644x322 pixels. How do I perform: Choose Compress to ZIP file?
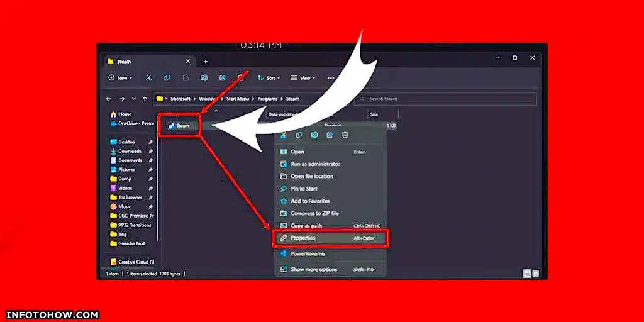click(x=330, y=214)
